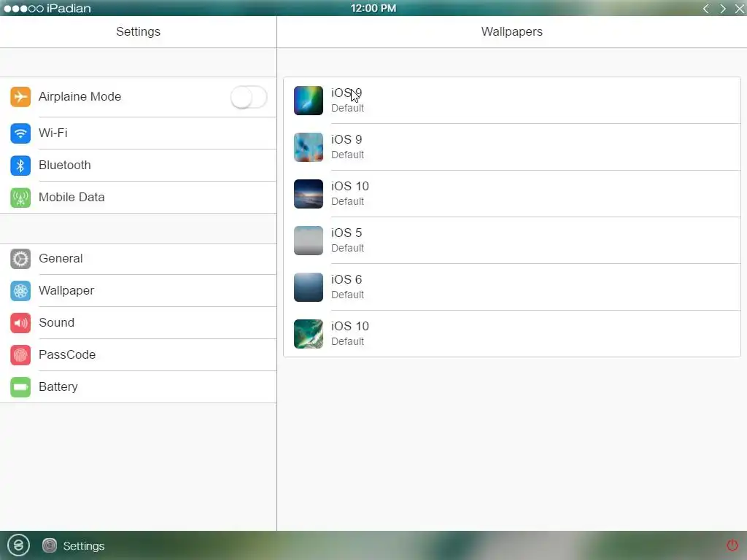Click the blue Wi-Fi icon
This screenshot has height=560, width=747.
20,133
